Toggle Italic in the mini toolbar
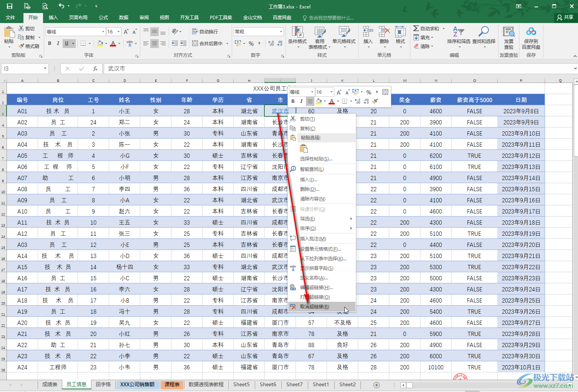578x392 pixels. pos(301,101)
